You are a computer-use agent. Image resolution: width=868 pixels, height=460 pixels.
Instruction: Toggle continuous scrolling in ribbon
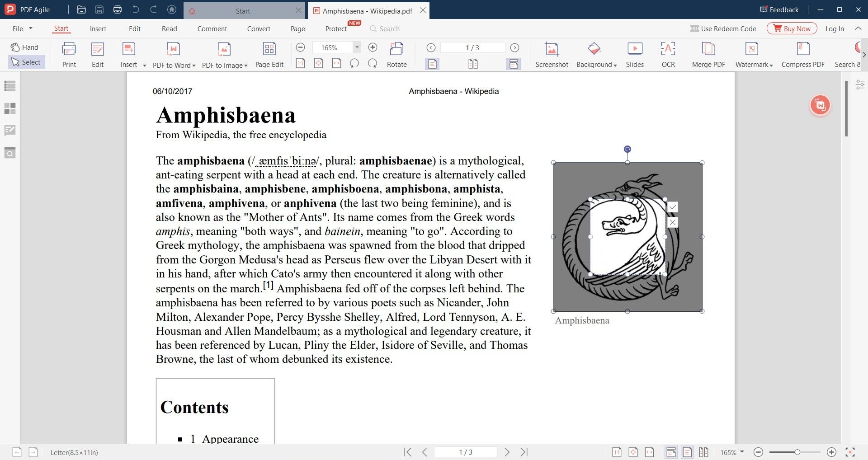pyautogui.click(x=514, y=64)
